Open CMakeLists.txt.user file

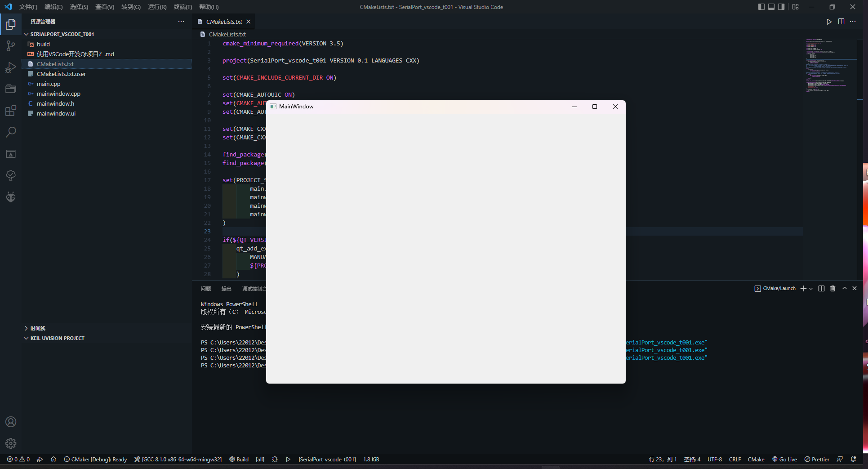pos(107,74)
